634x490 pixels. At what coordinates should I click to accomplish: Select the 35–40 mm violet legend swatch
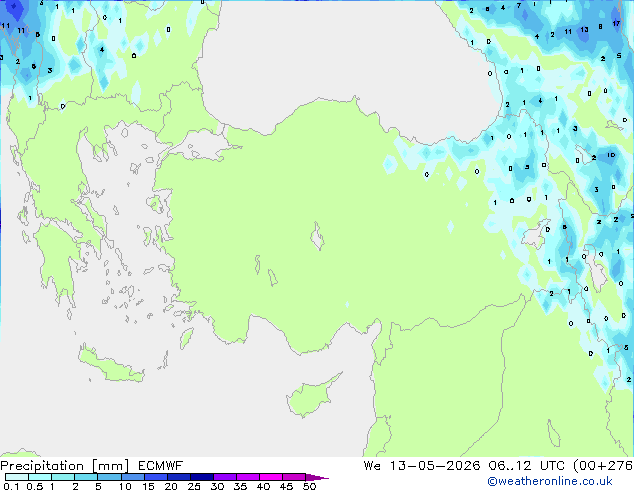point(248,477)
